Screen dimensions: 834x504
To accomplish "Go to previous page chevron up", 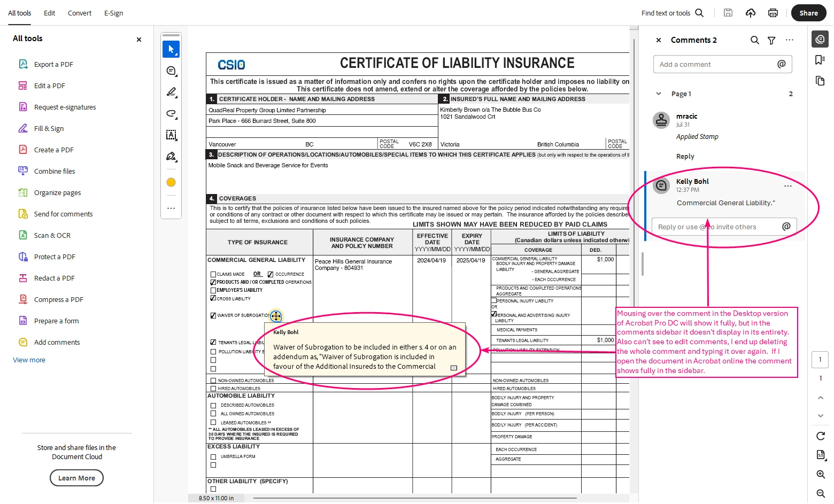I will (x=821, y=398).
